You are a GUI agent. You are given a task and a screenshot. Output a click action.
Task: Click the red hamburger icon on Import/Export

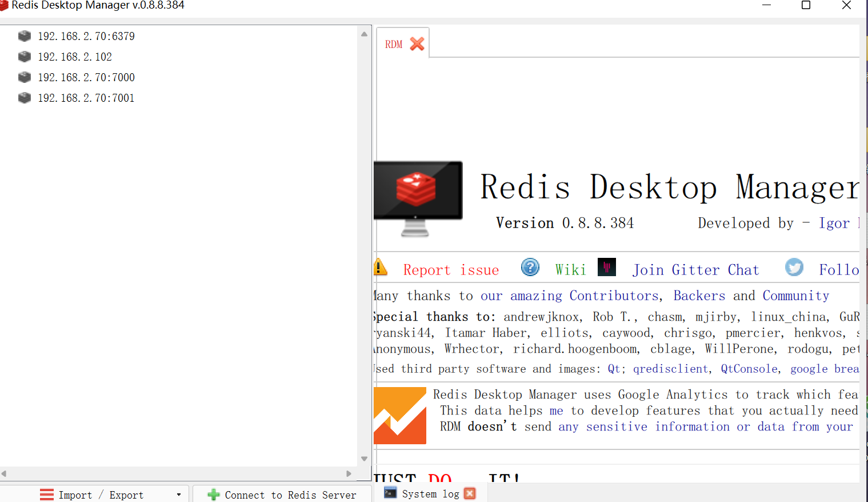(46, 494)
